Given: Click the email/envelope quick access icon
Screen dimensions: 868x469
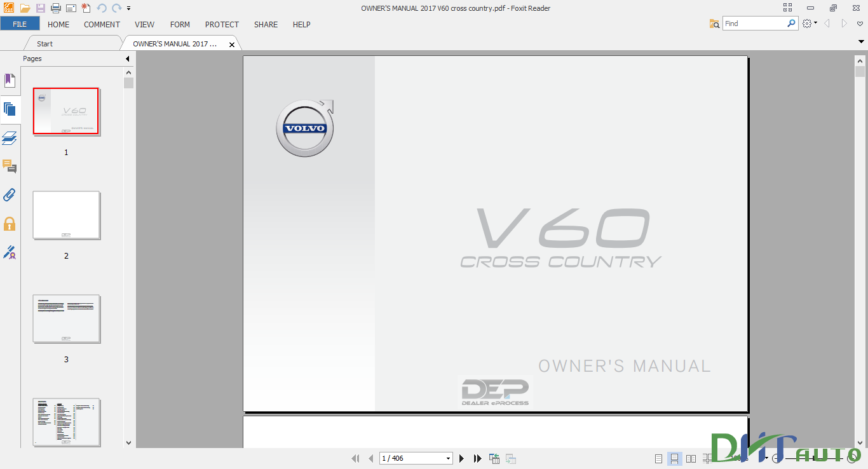Looking at the screenshot, I should pos(71,8).
